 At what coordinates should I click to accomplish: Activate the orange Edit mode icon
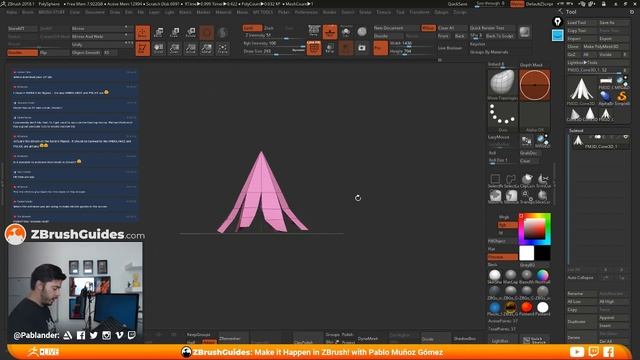pos(142,32)
